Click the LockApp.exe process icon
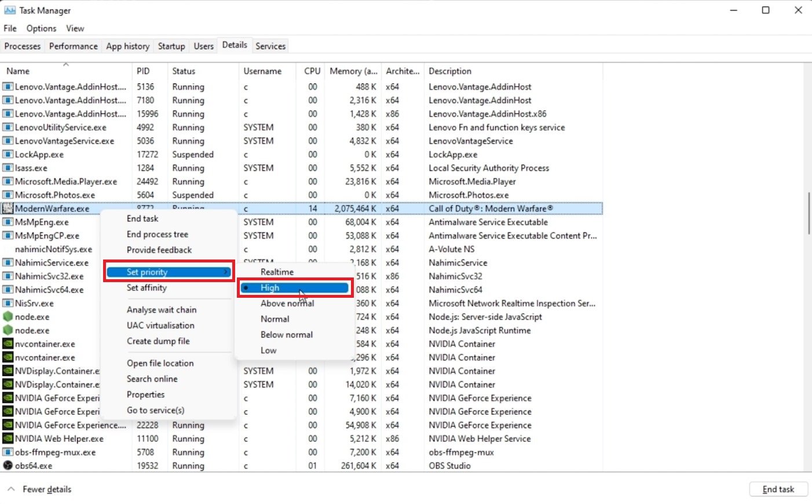The height and width of the screenshot is (504, 812). pos(8,155)
